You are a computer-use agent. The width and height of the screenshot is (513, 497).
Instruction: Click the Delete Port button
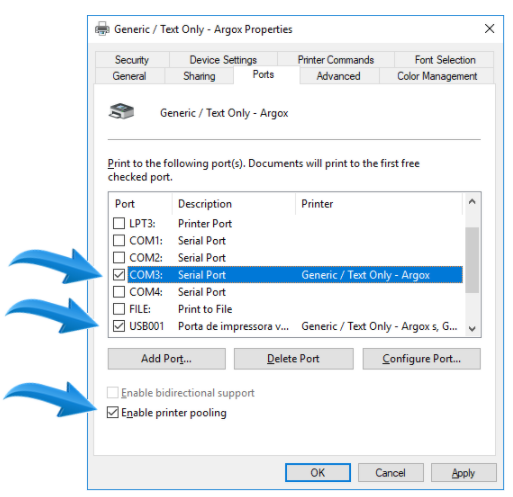[293, 359]
